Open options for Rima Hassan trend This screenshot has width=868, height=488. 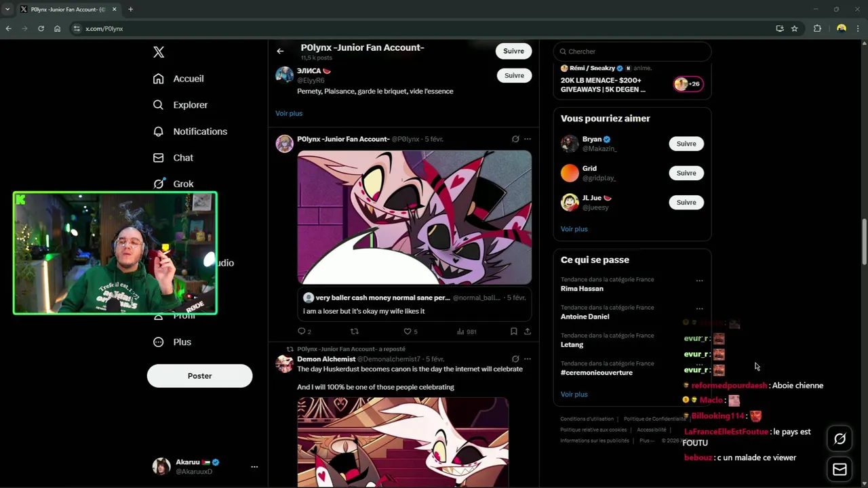point(699,281)
